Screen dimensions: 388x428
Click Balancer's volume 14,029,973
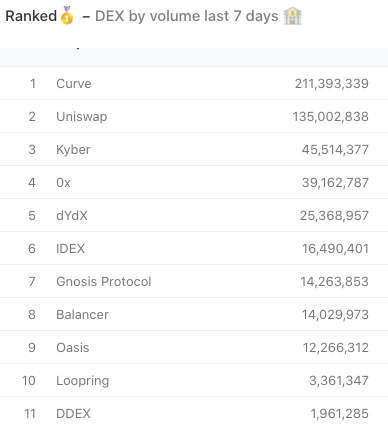335,314
